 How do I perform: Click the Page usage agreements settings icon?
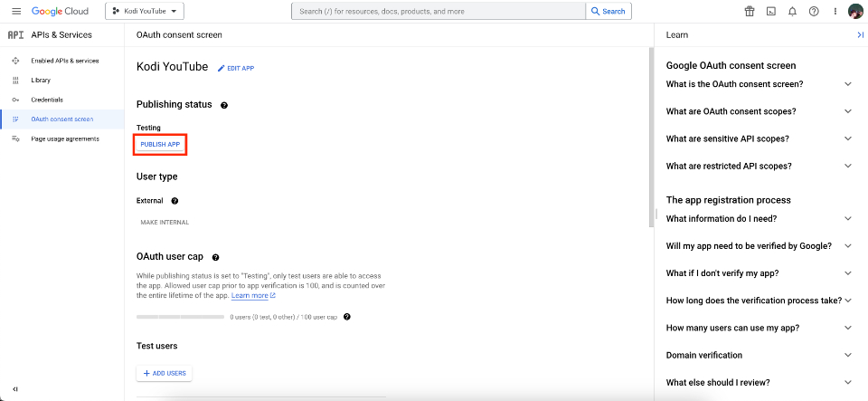(x=15, y=138)
